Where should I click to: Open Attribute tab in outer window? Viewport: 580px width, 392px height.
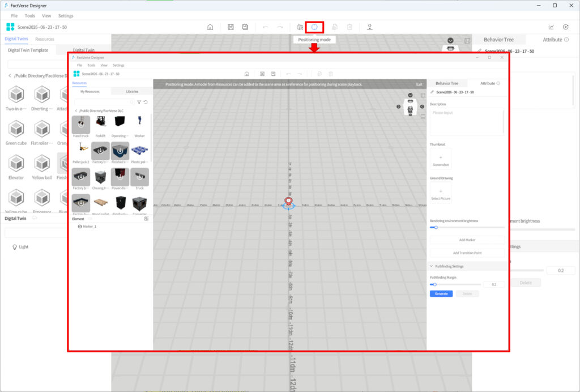(552, 40)
